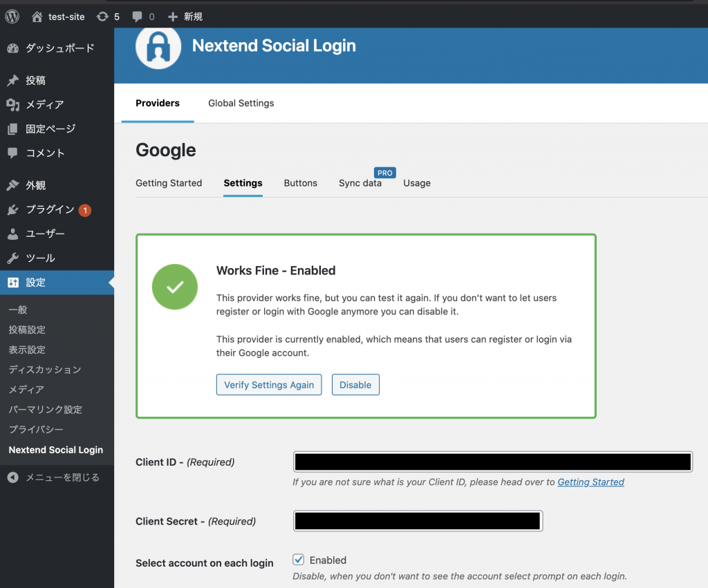Open Nextend Social Login submenu item
708x588 pixels.
coord(56,450)
